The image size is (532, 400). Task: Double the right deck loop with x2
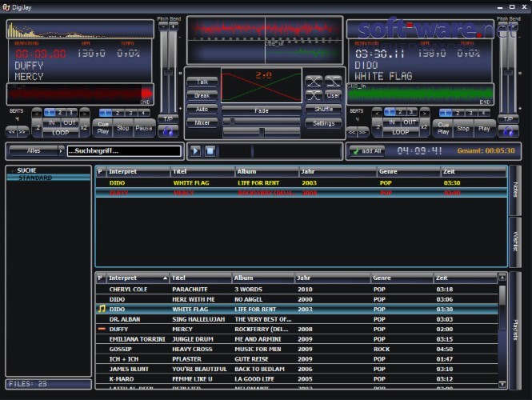pos(424,127)
